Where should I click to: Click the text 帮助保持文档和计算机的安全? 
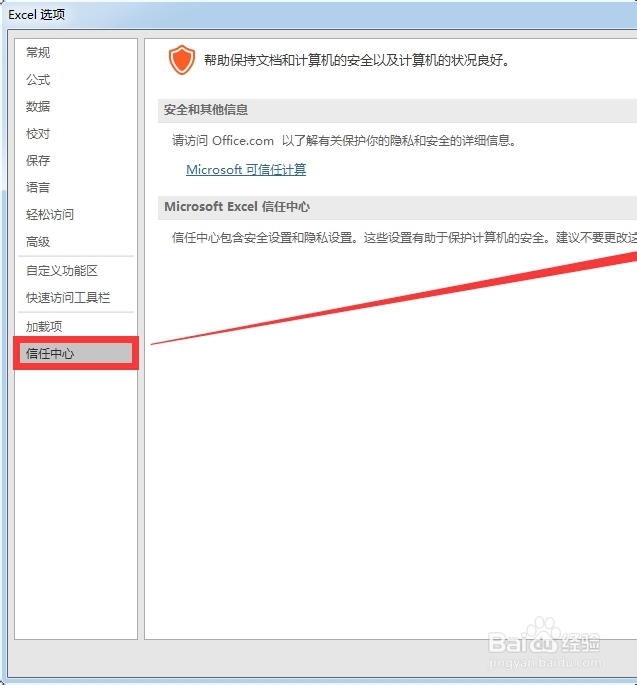pyautogui.click(x=357, y=60)
